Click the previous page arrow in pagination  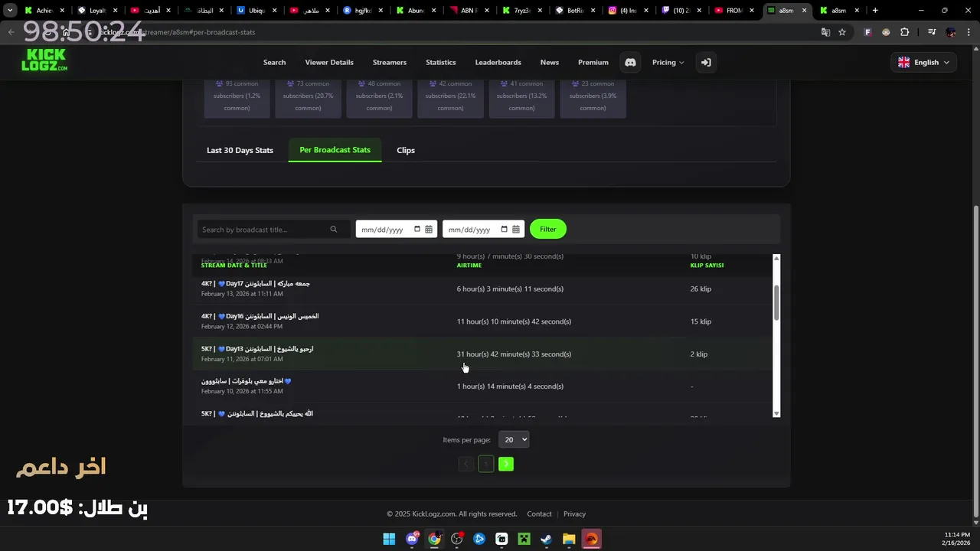coord(465,464)
